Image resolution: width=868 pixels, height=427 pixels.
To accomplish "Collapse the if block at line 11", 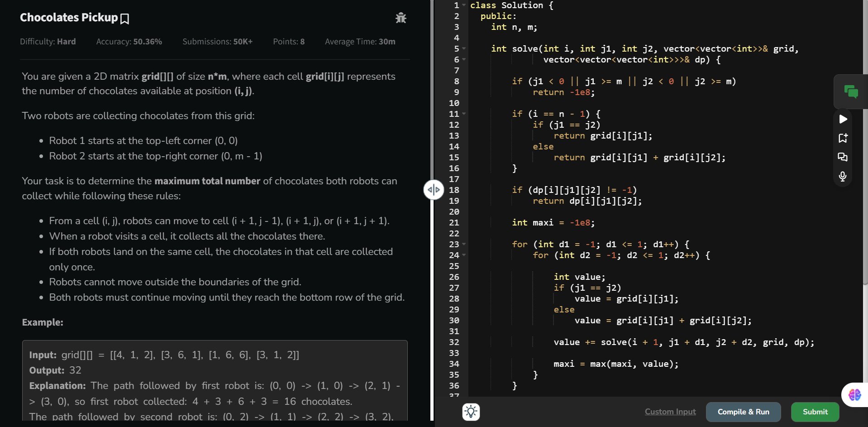I will tap(464, 114).
